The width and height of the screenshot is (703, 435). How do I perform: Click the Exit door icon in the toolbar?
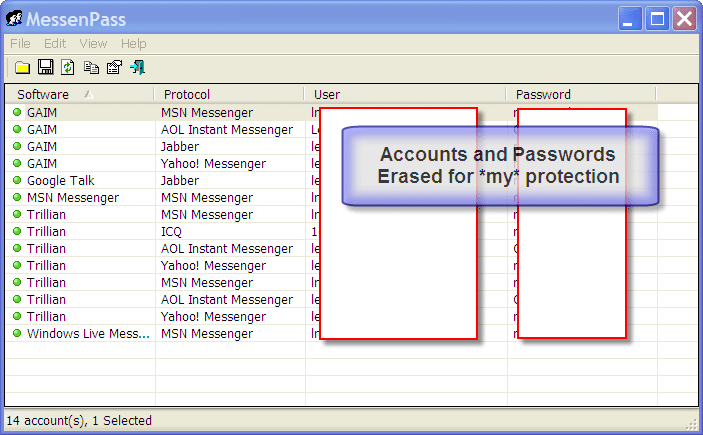point(137,67)
